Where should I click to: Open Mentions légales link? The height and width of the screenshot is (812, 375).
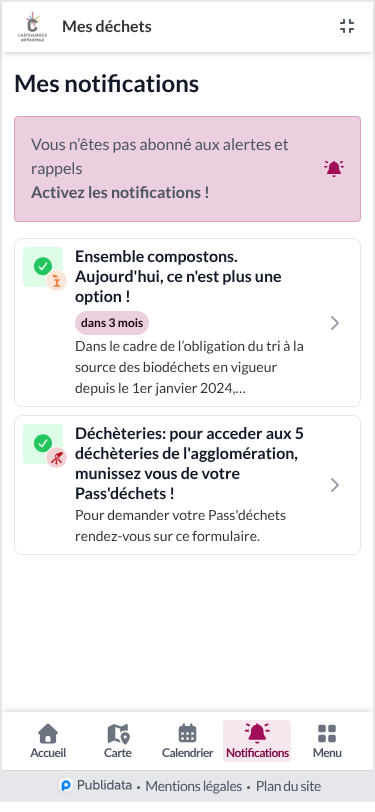[x=194, y=787]
